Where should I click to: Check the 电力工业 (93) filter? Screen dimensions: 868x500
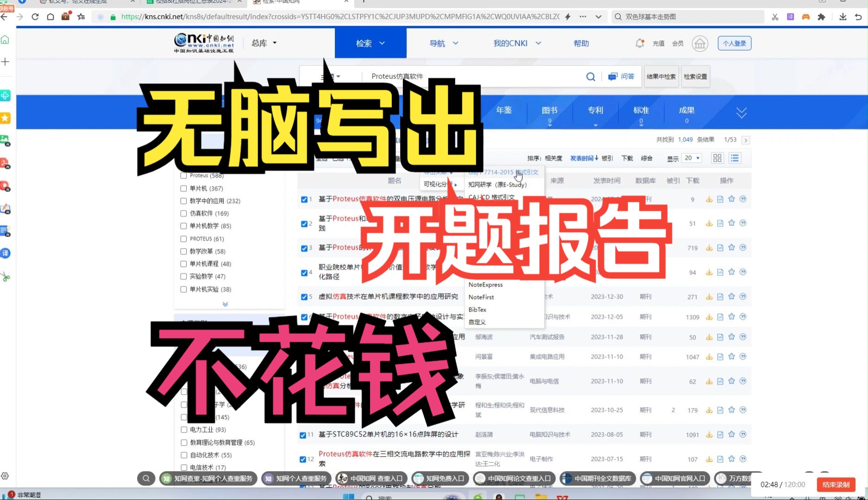(x=184, y=430)
